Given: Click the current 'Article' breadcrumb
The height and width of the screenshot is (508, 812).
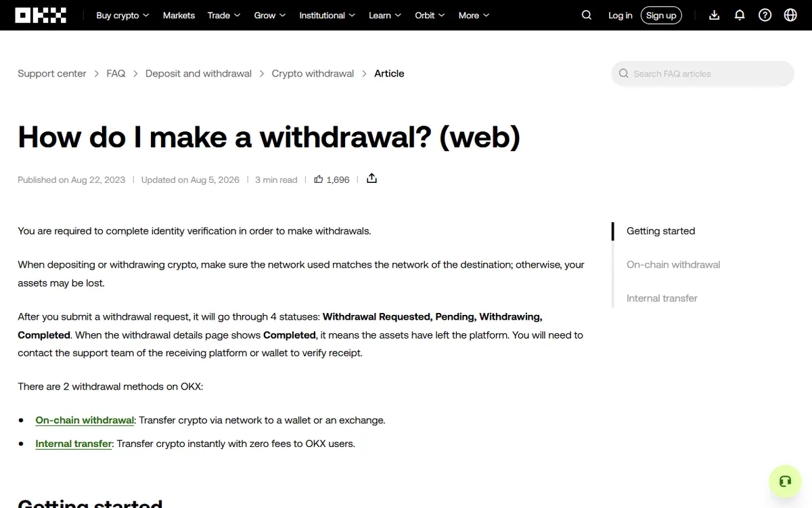Looking at the screenshot, I should click(389, 73).
